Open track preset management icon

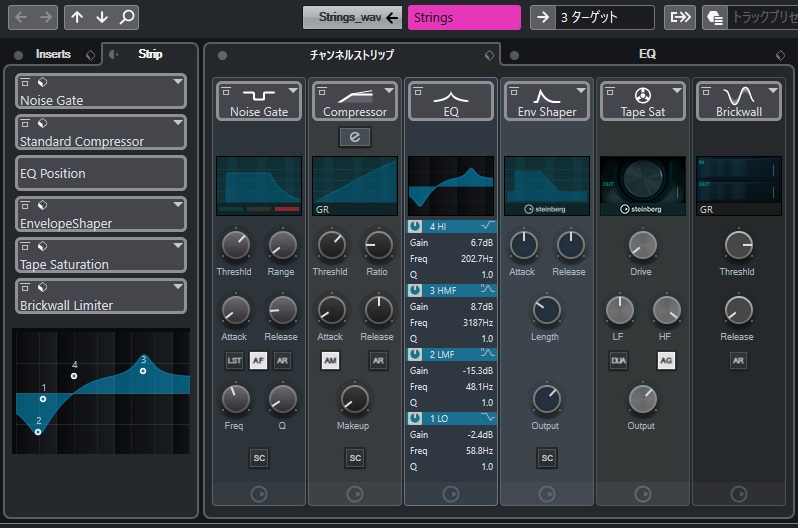[715, 18]
